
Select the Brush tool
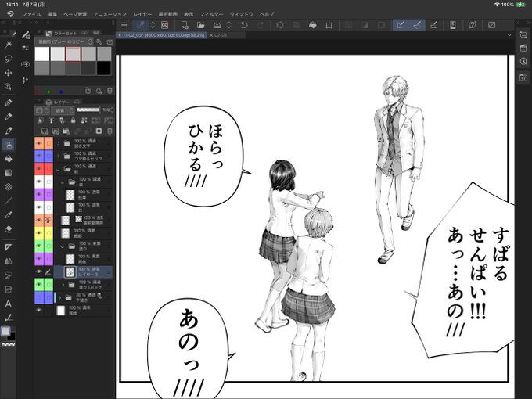pos(8,131)
